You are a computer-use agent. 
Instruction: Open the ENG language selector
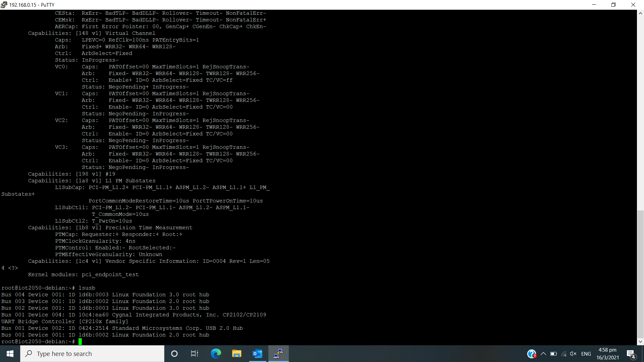[x=586, y=354]
